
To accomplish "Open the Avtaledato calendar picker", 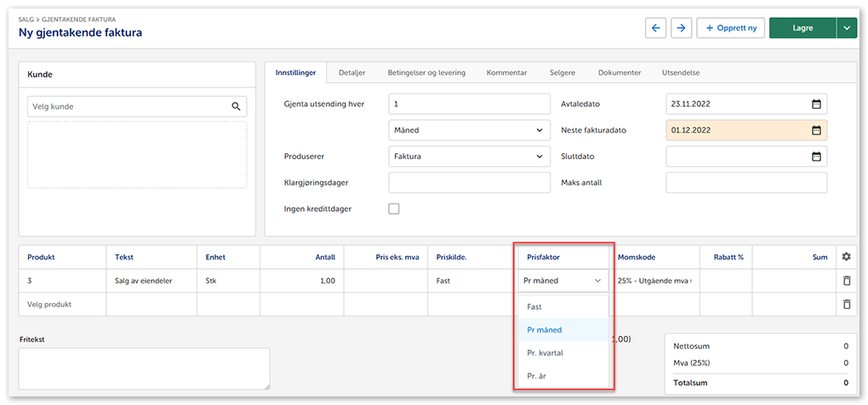I will point(816,105).
